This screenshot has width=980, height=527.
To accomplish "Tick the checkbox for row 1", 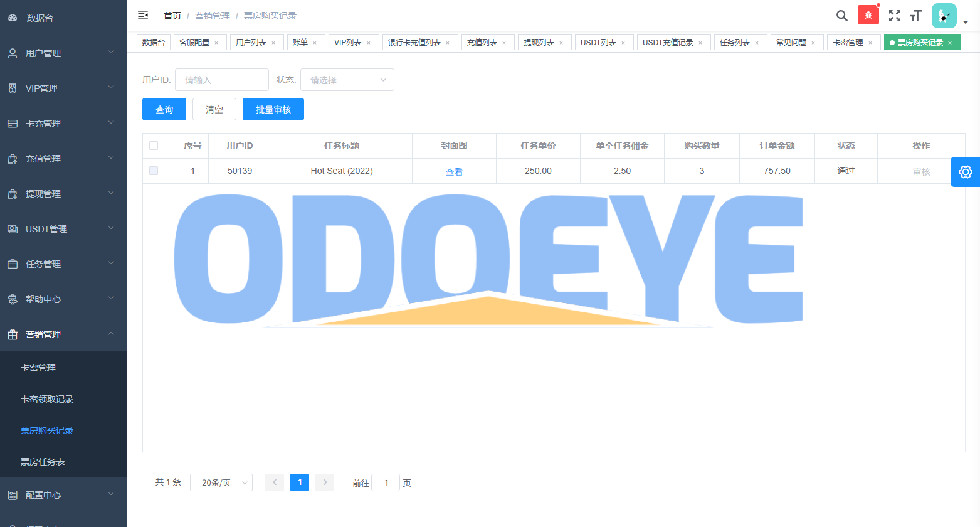I will pyautogui.click(x=154, y=171).
